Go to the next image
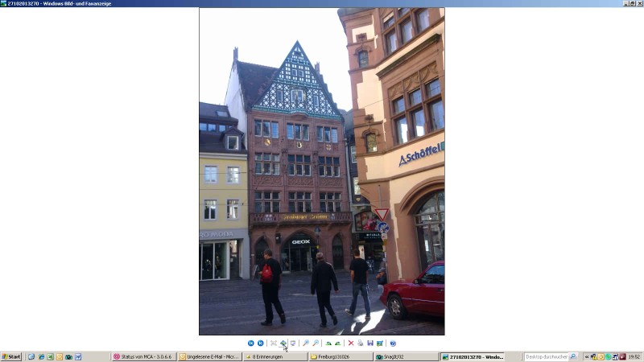 260,343
